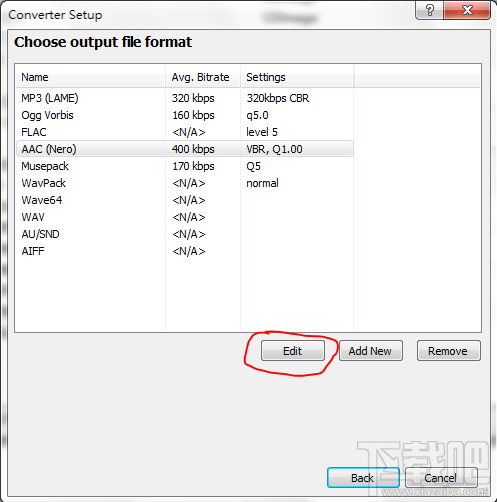
Task: Open the Edit button for preset
Action: coord(293,351)
